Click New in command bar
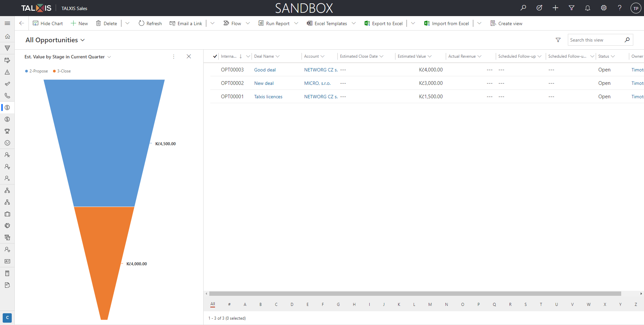This screenshot has width=644, height=325. pos(79,23)
